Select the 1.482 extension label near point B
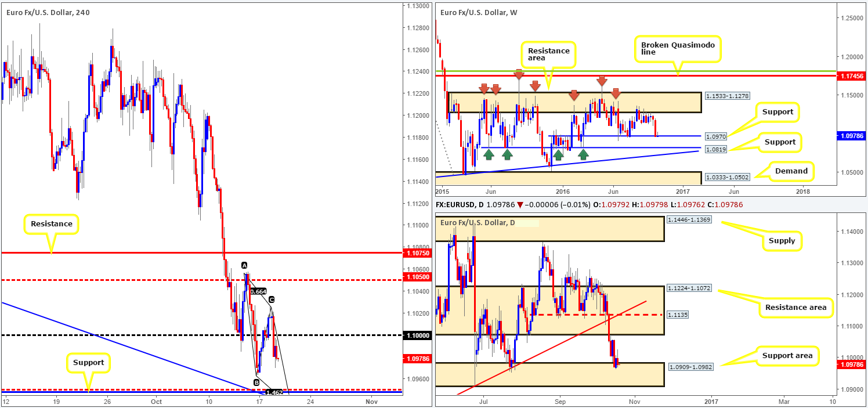This screenshot has height=408, width=868. [x=273, y=392]
